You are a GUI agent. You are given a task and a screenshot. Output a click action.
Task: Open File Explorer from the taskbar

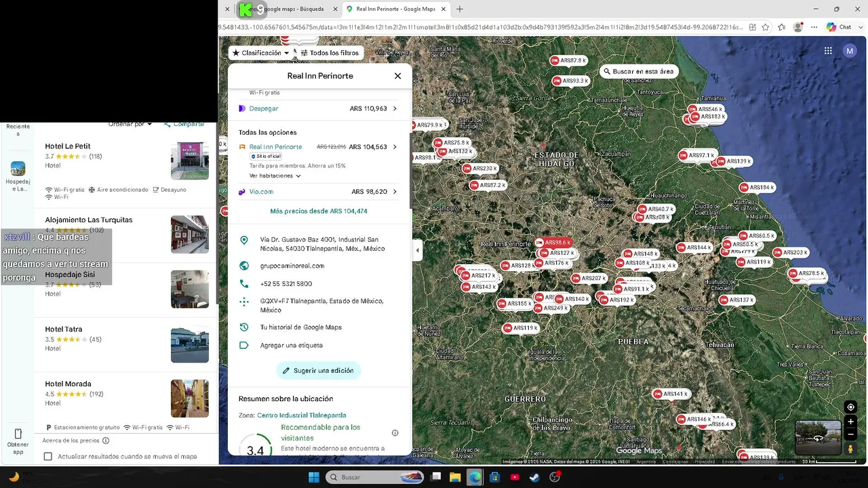click(455, 477)
